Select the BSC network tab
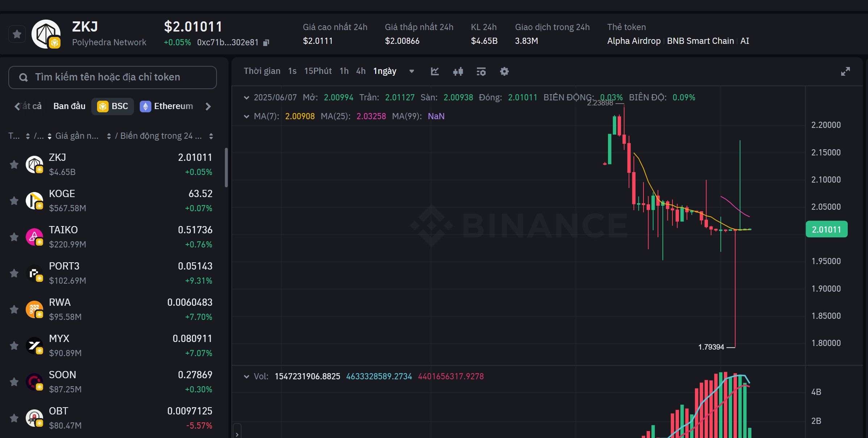The width and height of the screenshot is (868, 438). pyautogui.click(x=113, y=106)
